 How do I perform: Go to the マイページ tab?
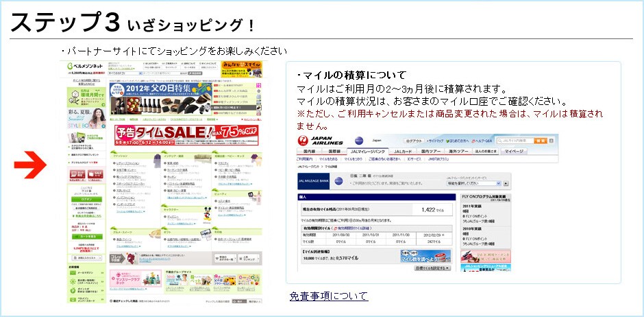[515, 151]
